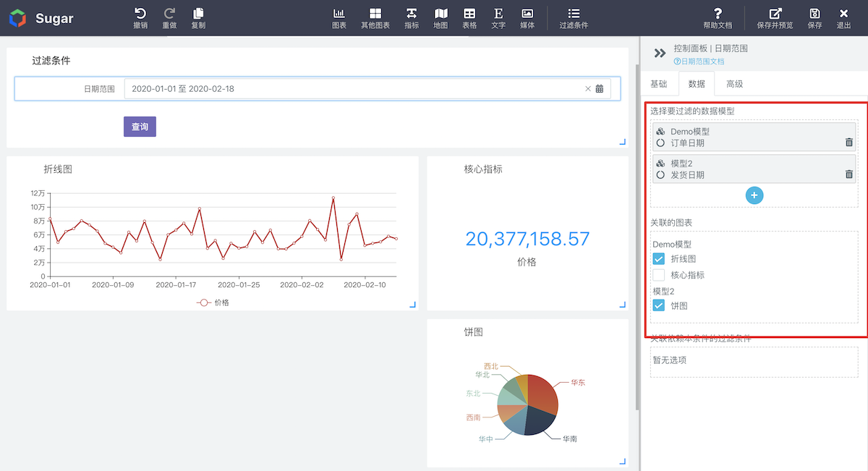Switch to the 高级 tab

coord(734,84)
